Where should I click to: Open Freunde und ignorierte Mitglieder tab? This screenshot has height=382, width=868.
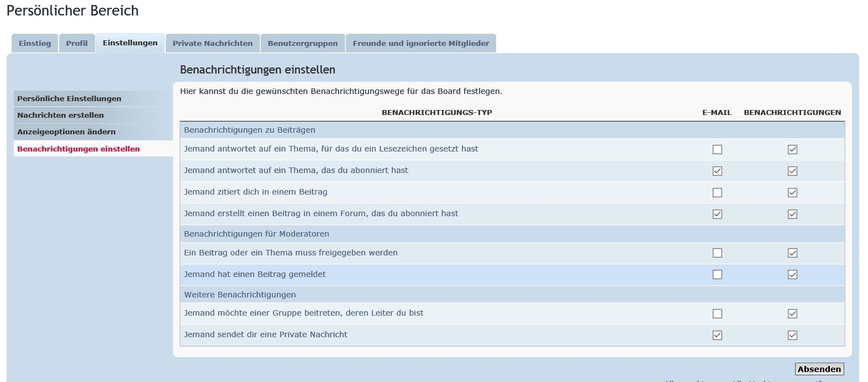pos(421,43)
